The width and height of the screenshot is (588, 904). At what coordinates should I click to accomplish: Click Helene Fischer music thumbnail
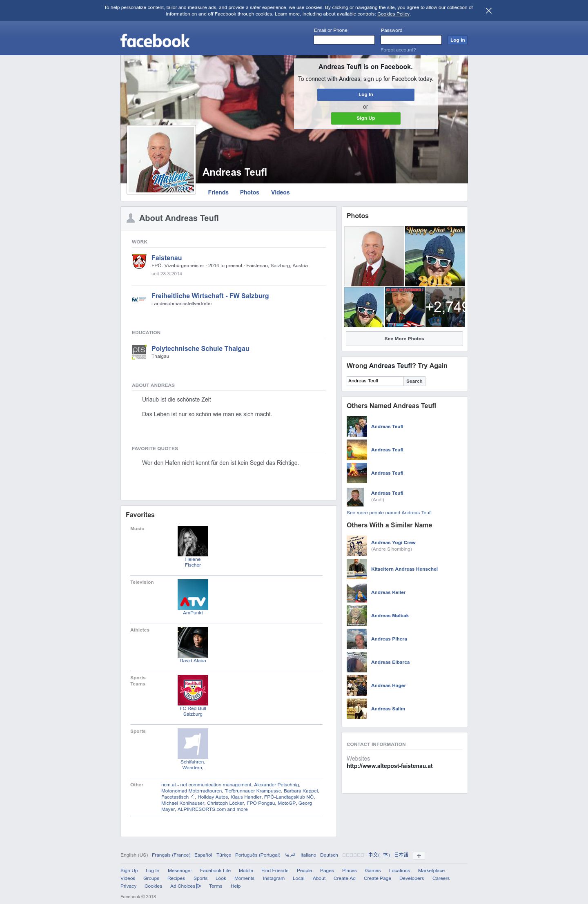point(193,541)
